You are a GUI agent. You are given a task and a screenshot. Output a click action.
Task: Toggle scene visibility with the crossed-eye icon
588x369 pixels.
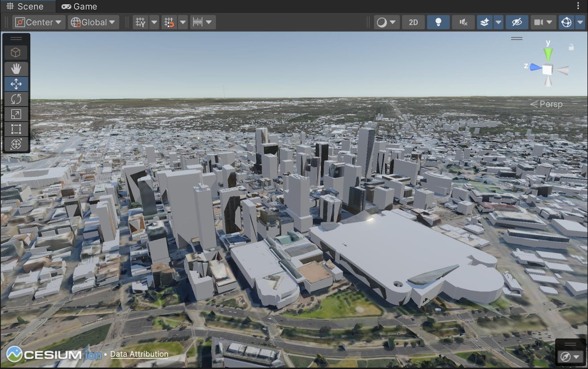point(517,22)
